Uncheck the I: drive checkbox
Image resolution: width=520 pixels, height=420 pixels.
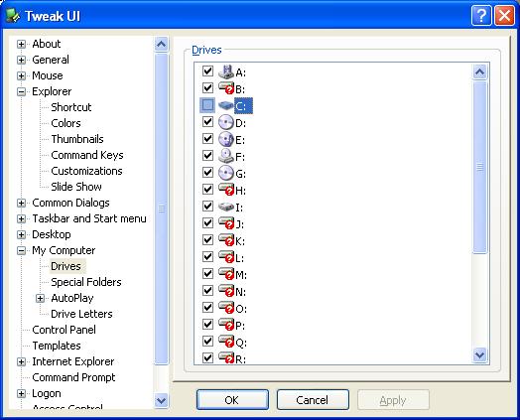[x=207, y=206]
